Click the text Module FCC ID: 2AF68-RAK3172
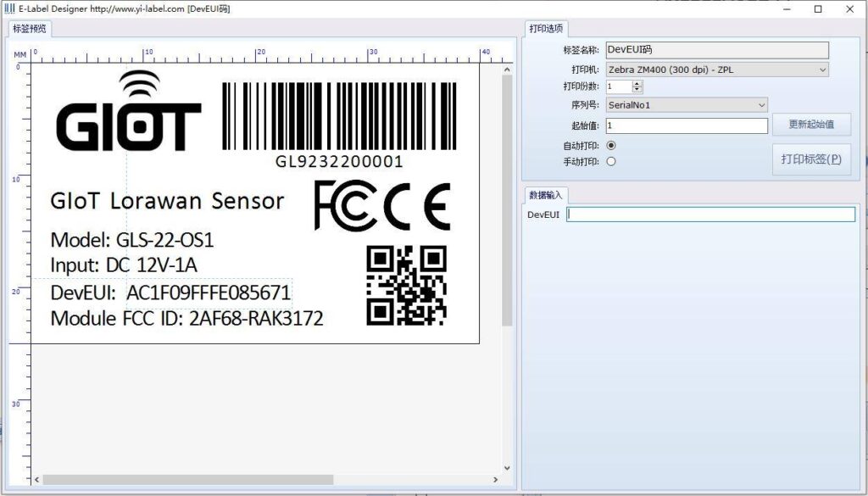The height and width of the screenshot is (496, 868). tap(186, 319)
